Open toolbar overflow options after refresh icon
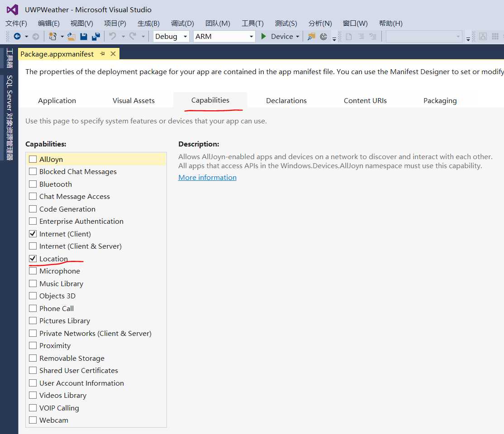The width and height of the screenshot is (504, 434). (334, 39)
